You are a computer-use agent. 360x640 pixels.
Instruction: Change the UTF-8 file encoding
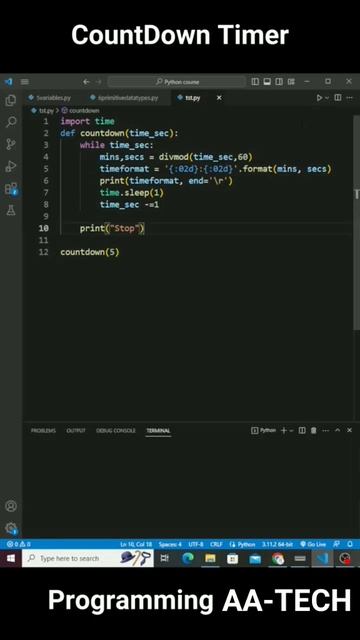[196, 544]
